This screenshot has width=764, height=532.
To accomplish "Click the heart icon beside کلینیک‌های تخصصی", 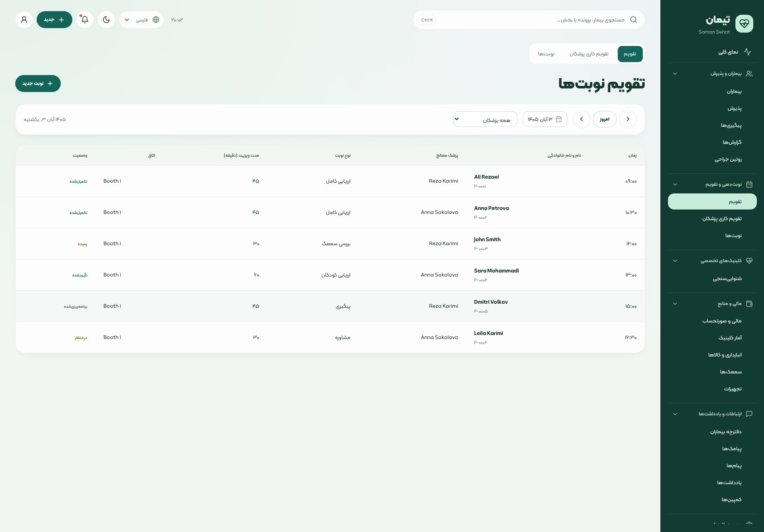I will point(749,261).
